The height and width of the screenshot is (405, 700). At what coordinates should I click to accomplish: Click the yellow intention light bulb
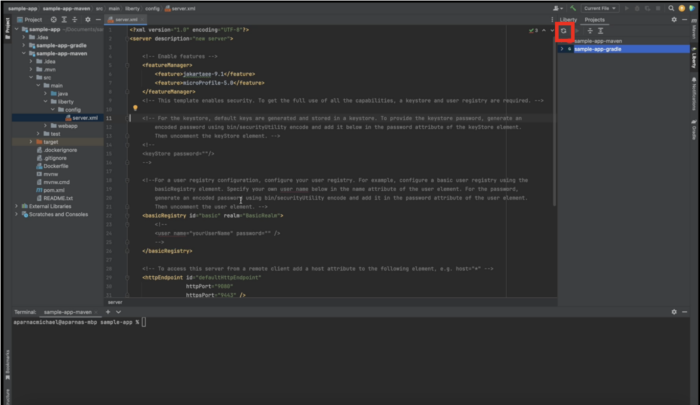pyautogui.click(x=135, y=108)
